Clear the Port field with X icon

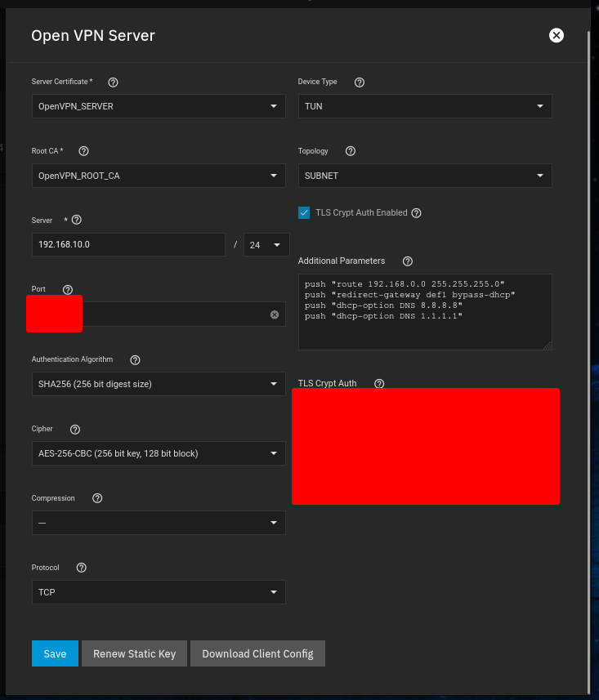click(275, 314)
